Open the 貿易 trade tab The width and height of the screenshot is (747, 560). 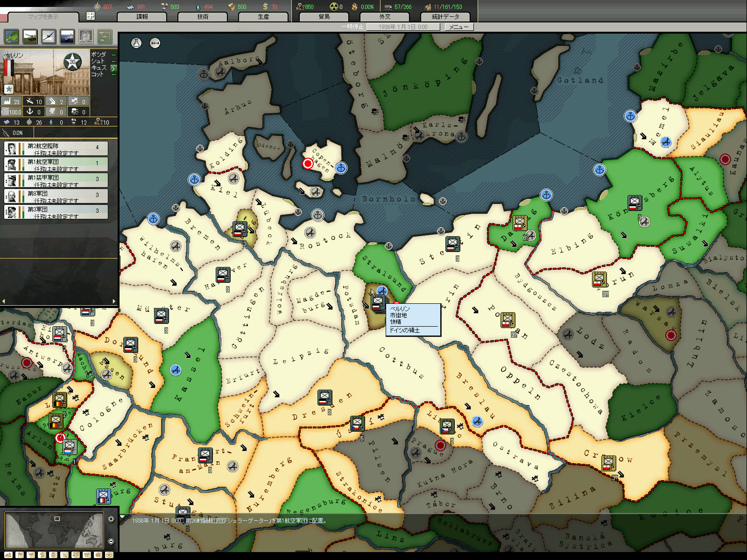pyautogui.click(x=324, y=17)
